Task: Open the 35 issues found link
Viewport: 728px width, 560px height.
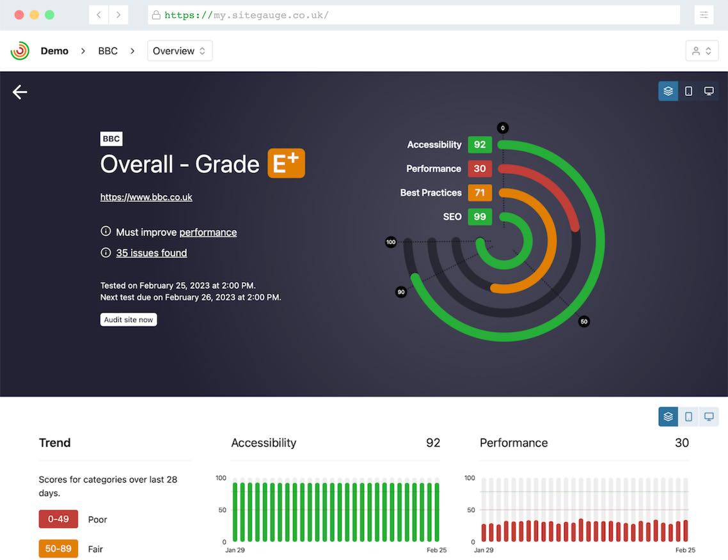Action: [152, 253]
